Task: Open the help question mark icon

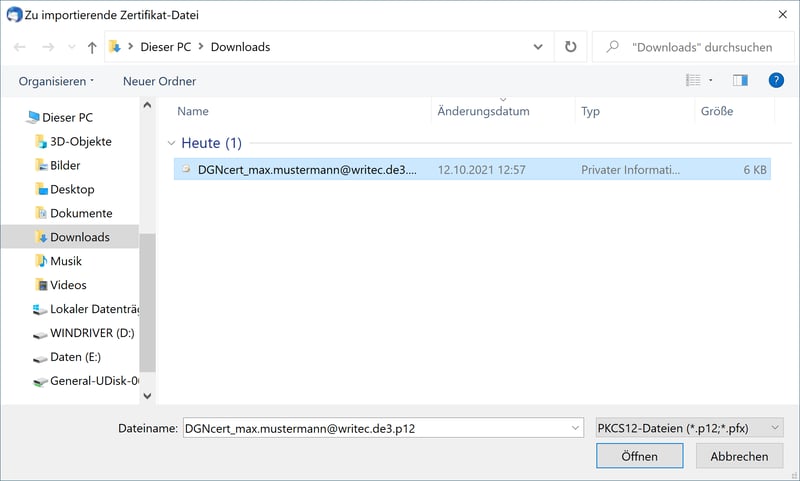Action: tap(775, 80)
